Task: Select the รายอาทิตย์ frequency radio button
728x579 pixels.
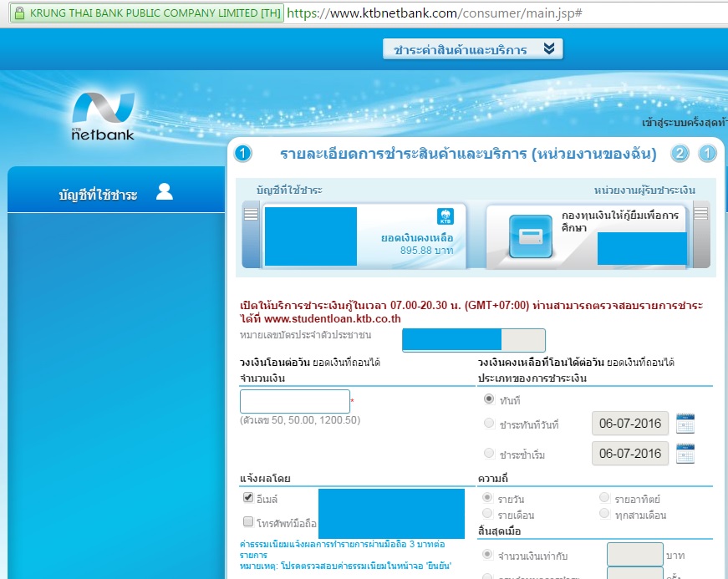Action: pyautogui.click(x=604, y=498)
